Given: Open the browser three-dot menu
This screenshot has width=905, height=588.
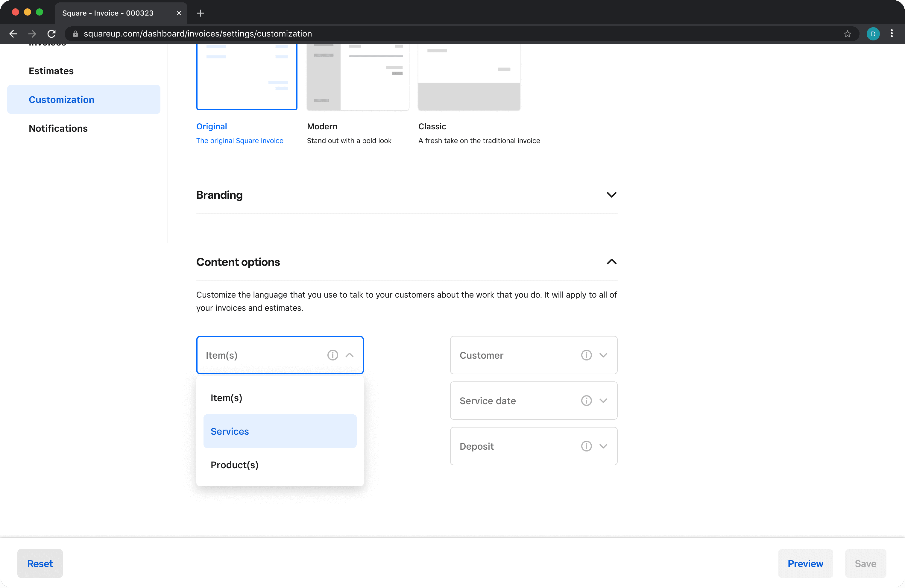Looking at the screenshot, I should click(x=891, y=34).
